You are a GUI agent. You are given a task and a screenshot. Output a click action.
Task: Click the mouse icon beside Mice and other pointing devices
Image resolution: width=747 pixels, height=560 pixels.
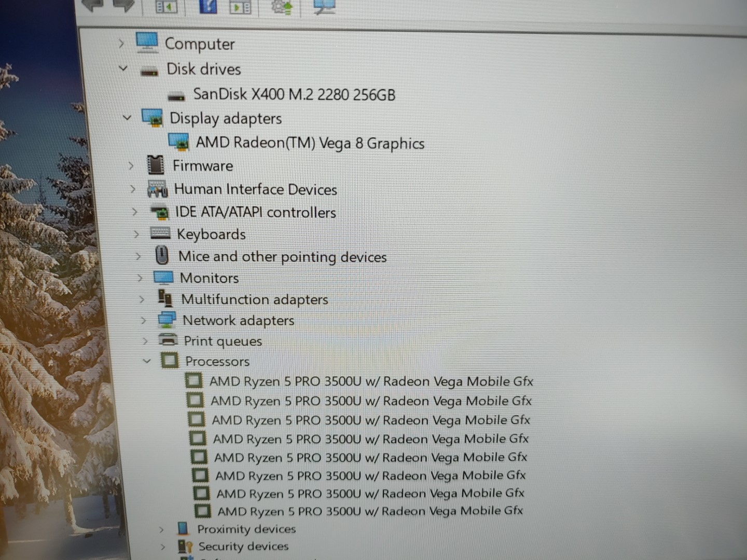(162, 255)
